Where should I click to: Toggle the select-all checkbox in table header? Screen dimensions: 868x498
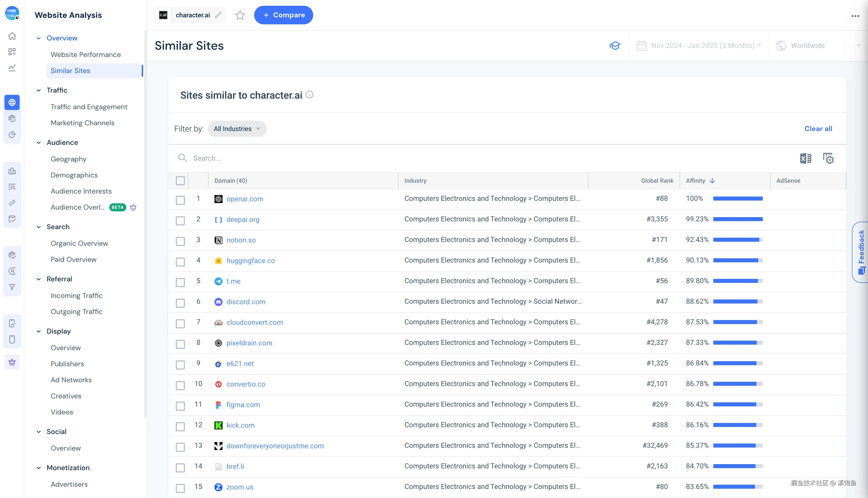coord(180,180)
